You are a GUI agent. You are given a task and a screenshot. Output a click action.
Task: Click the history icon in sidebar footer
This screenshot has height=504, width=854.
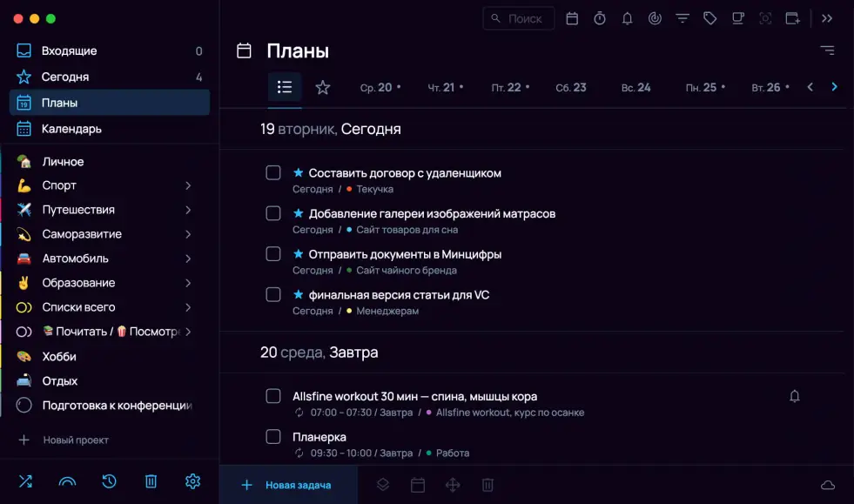tap(109, 481)
